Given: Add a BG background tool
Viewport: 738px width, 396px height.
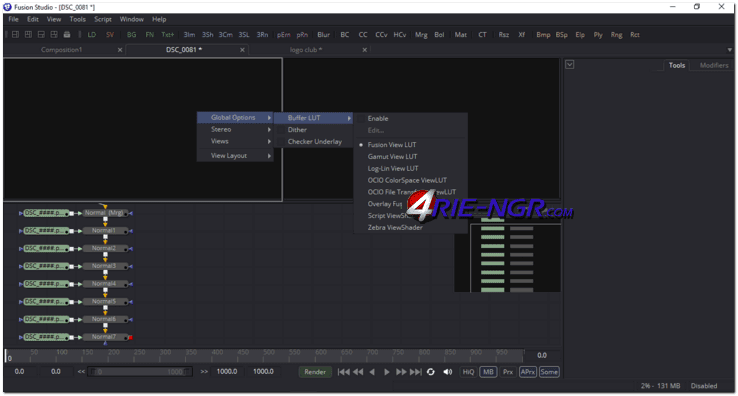Looking at the screenshot, I should [131, 35].
